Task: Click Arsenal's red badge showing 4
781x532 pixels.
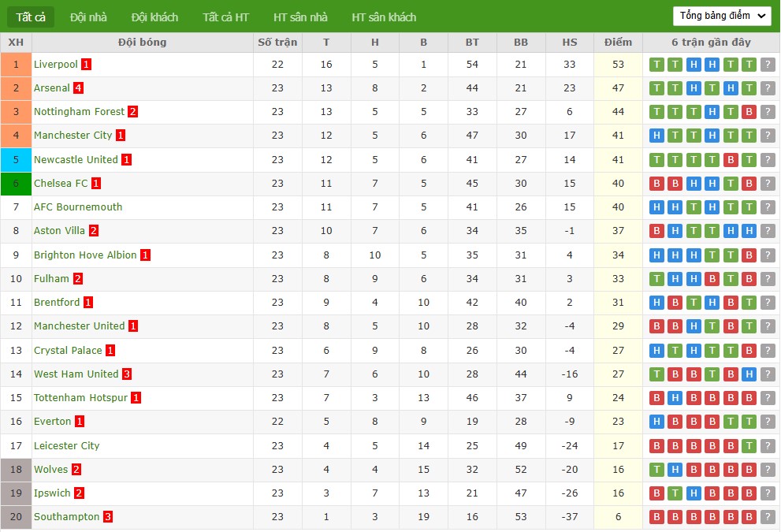Action: (78, 88)
